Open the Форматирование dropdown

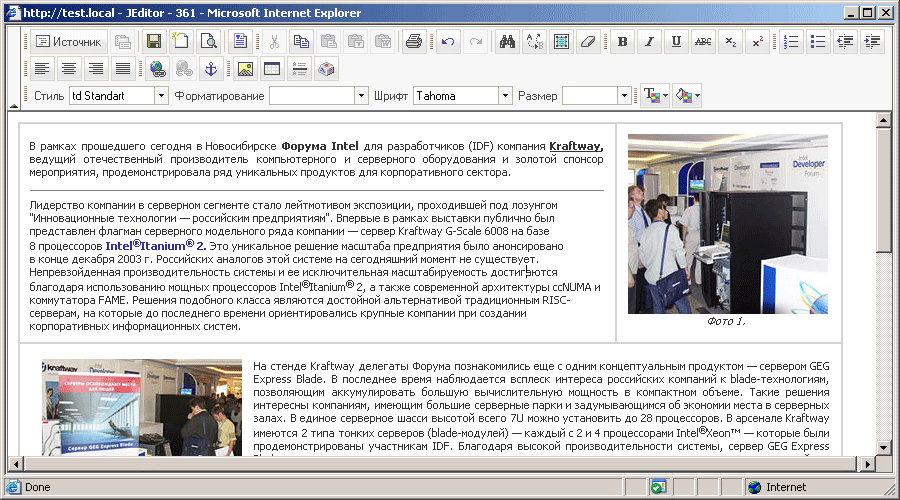pyautogui.click(x=319, y=96)
